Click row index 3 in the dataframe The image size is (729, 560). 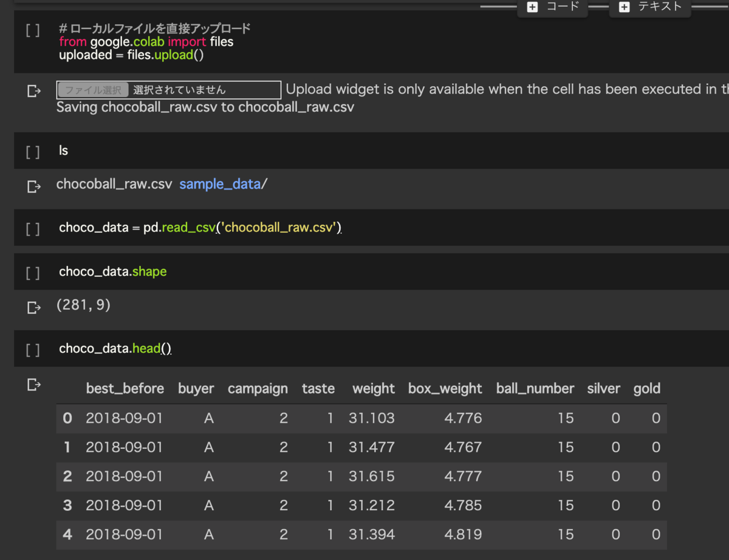pyautogui.click(x=67, y=505)
